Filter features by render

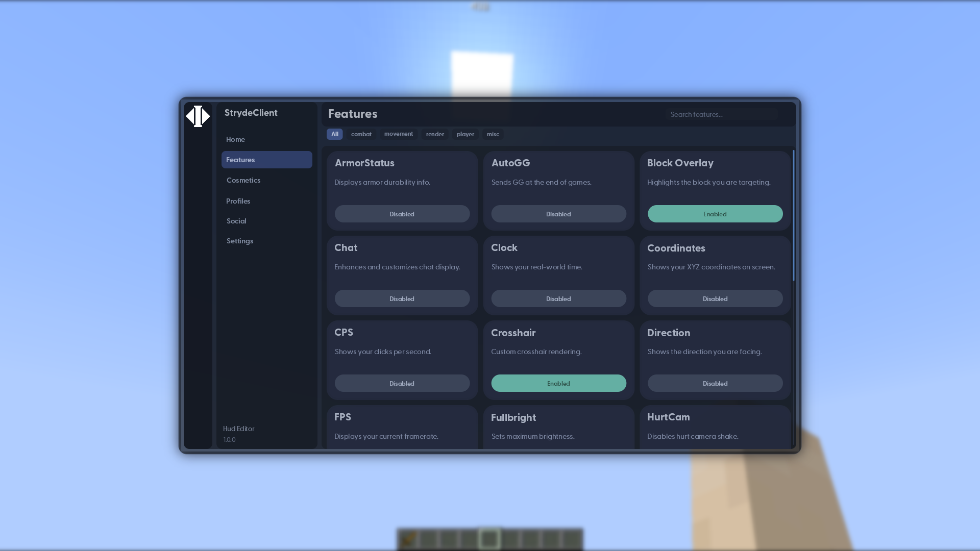[x=435, y=134]
